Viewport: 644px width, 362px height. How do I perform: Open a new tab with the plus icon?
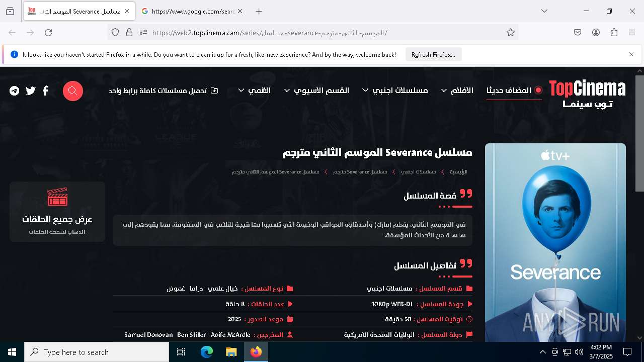tap(259, 11)
